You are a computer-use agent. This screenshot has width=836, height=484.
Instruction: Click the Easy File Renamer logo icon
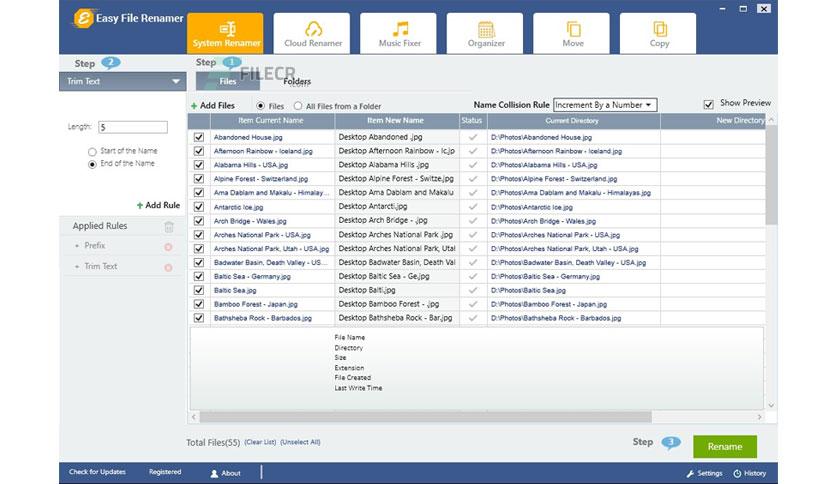point(83,18)
